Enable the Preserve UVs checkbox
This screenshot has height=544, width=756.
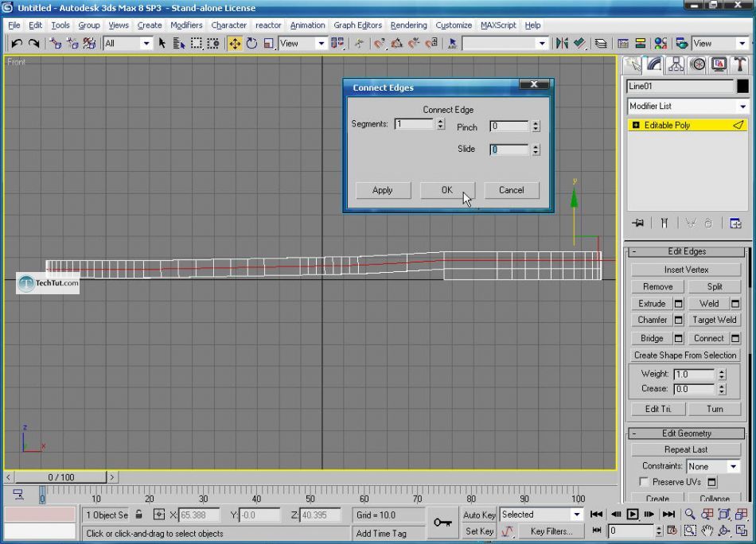(x=644, y=482)
